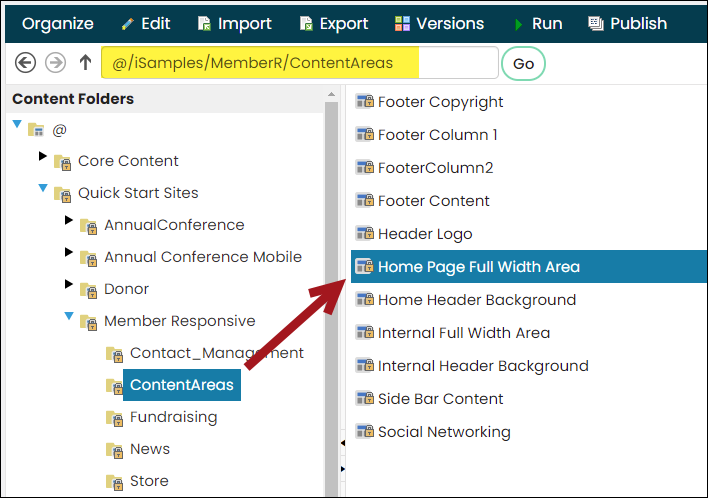Expand the Core Content folder
This screenshot has height=498, width=708.
point(43,156)
